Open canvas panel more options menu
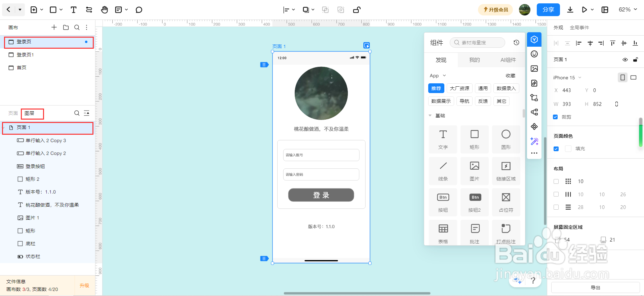 click(86, 27)
